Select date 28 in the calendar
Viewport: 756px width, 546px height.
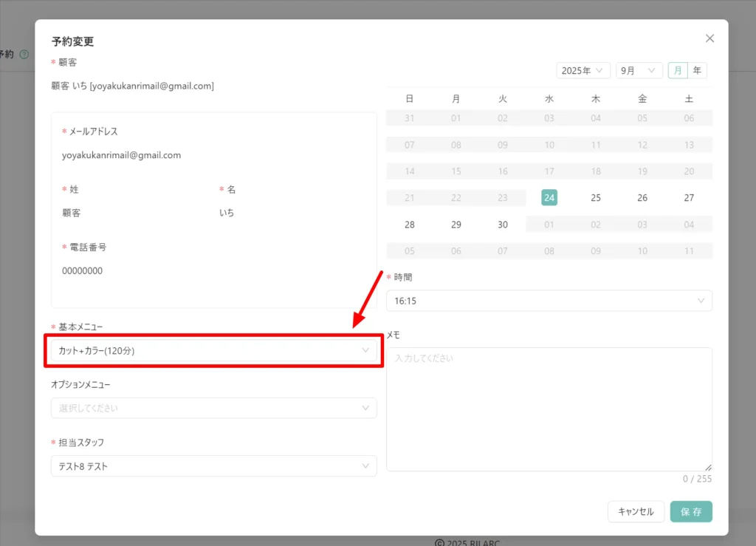click(410, 225)
